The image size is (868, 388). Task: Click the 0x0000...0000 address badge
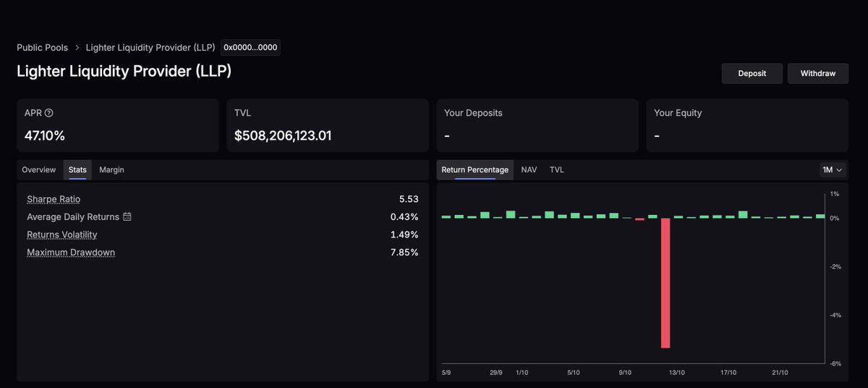point(250,48)
